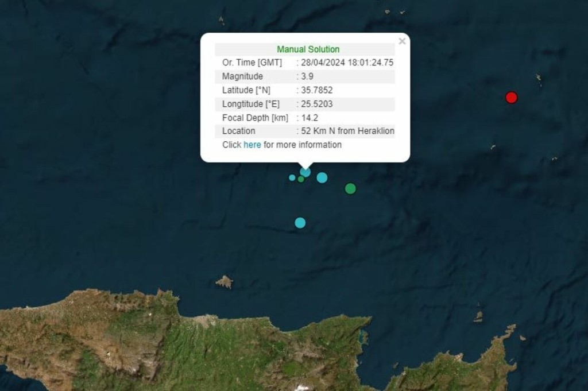
Task: Click the smallest cyan marker left of the cluster
Action: (x=292, y=177)
